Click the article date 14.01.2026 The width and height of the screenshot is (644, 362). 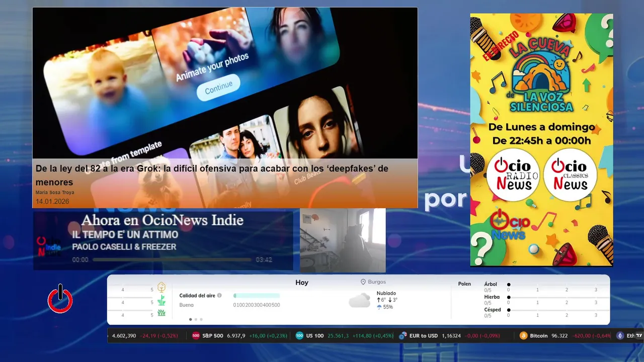52,202
